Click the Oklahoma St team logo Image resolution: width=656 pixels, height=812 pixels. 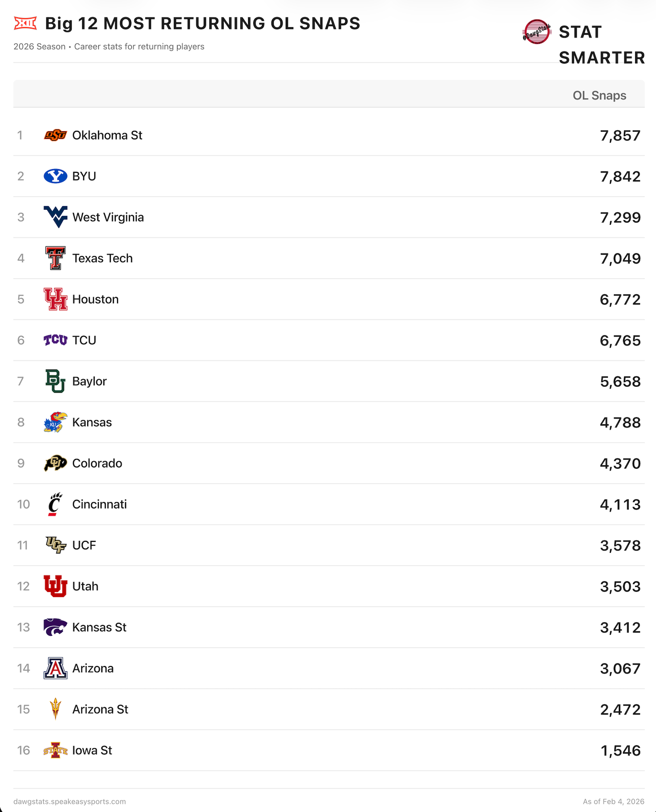[55, 135]
